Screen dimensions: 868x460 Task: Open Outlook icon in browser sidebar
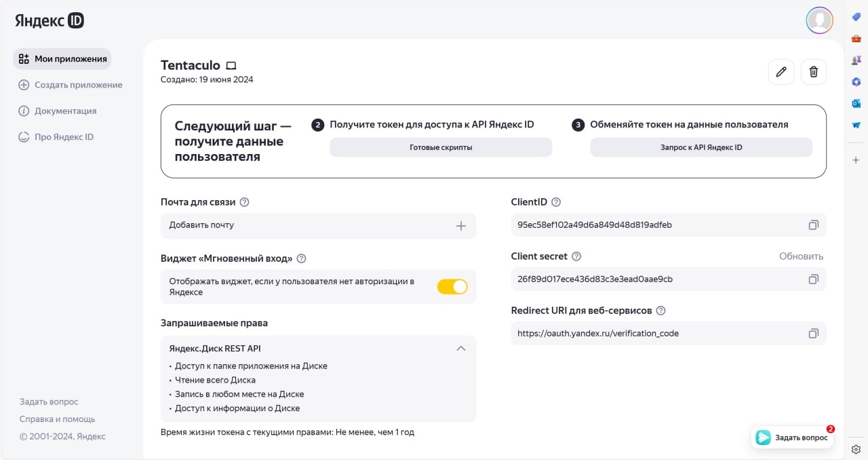click(856, 104)
